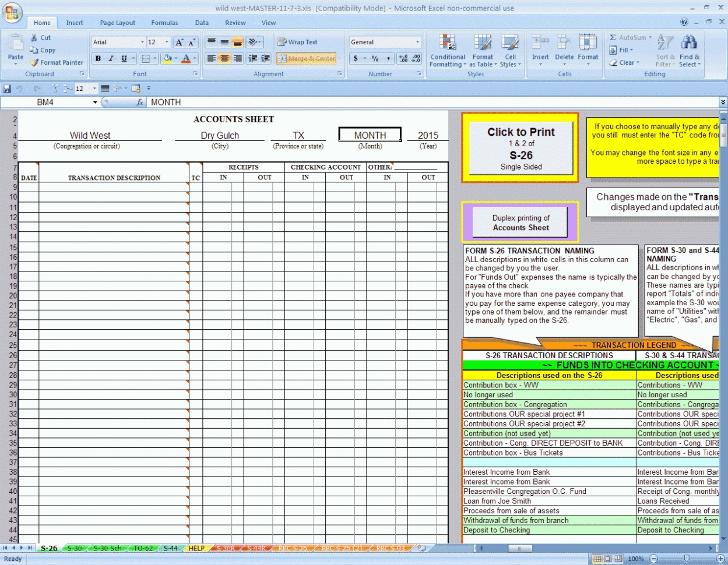The image size is (728, 565).
Task: Open Conditional Formatting
Action: click(x=447, y=51)
